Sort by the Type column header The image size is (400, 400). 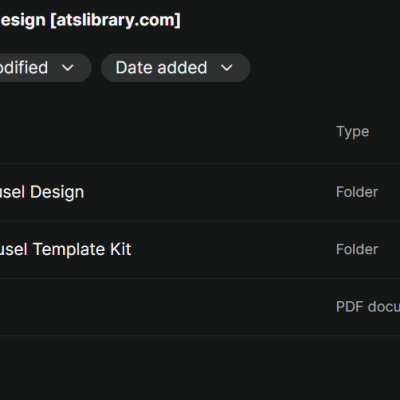[x=352, y=132]
